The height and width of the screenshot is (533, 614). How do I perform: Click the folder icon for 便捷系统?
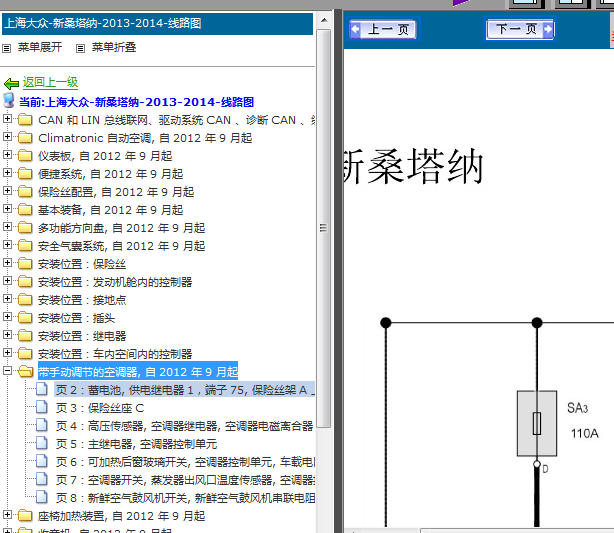[25, 173]
